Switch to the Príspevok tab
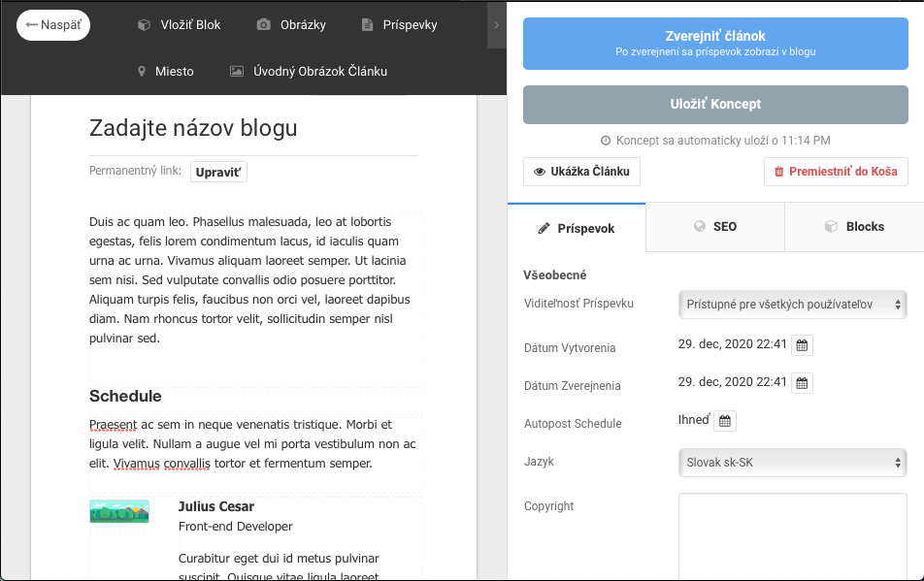The width and height of the screenshot is (924, 581). click(x=577, y=228)
